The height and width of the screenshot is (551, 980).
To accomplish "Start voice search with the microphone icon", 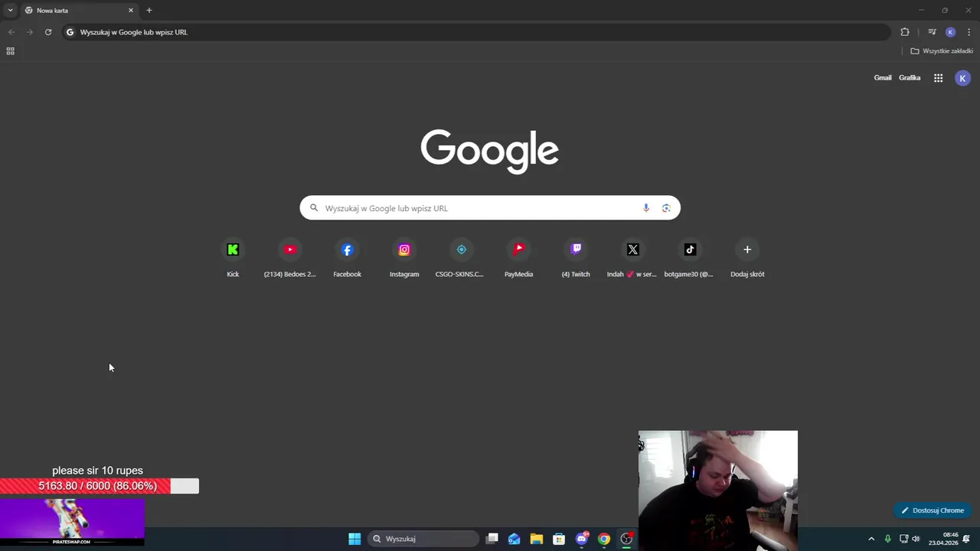I will click(x=646, y=208).
